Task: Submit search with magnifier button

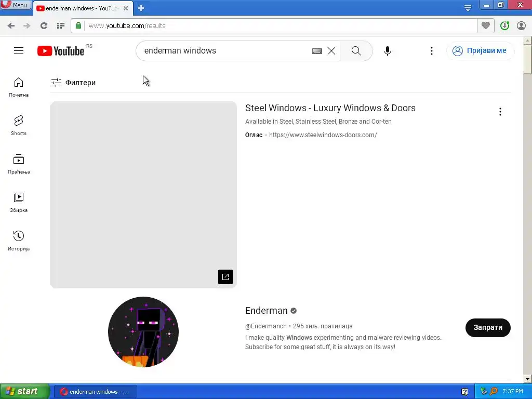Action: [x=356, y=51]
